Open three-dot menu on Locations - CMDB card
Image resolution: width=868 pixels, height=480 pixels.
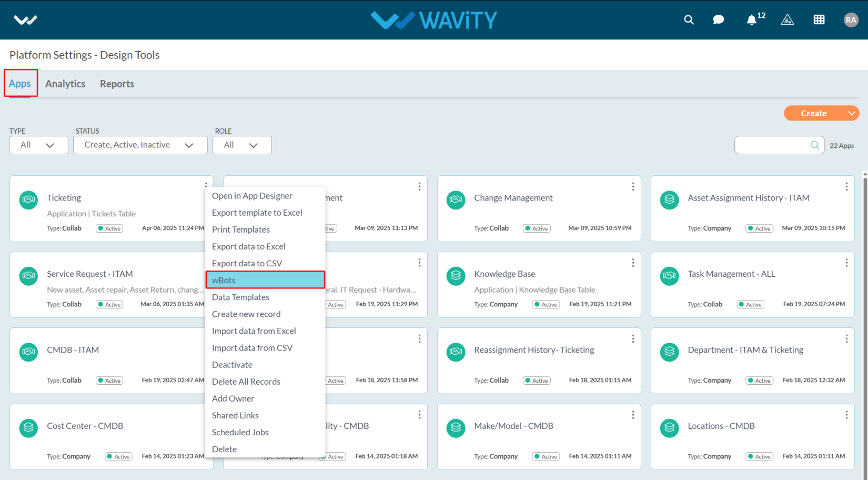coord(846,415)
